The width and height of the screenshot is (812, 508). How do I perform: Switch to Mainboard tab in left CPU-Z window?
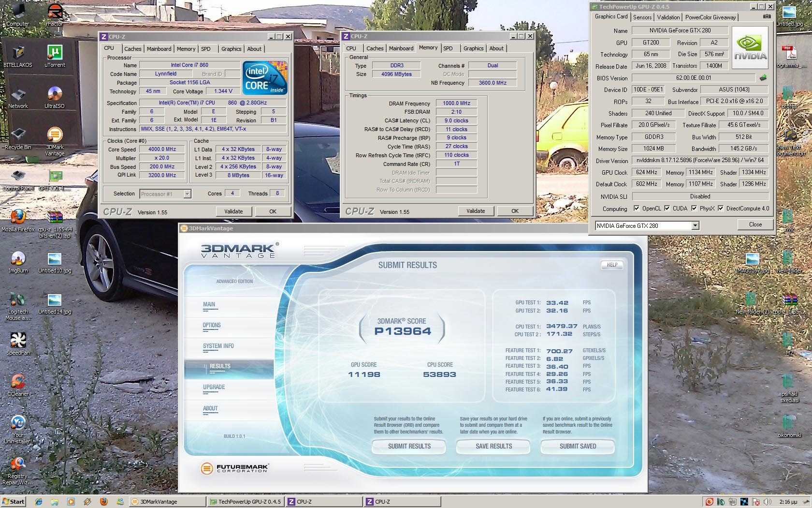point(159,49)
